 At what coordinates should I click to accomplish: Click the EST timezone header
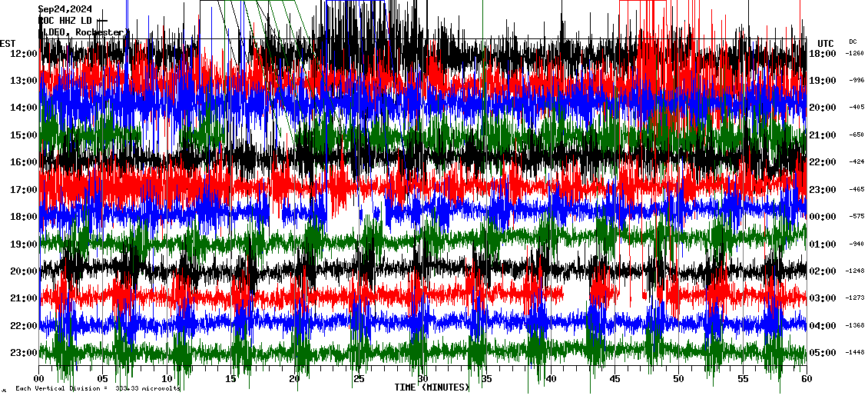coord(8,43)
